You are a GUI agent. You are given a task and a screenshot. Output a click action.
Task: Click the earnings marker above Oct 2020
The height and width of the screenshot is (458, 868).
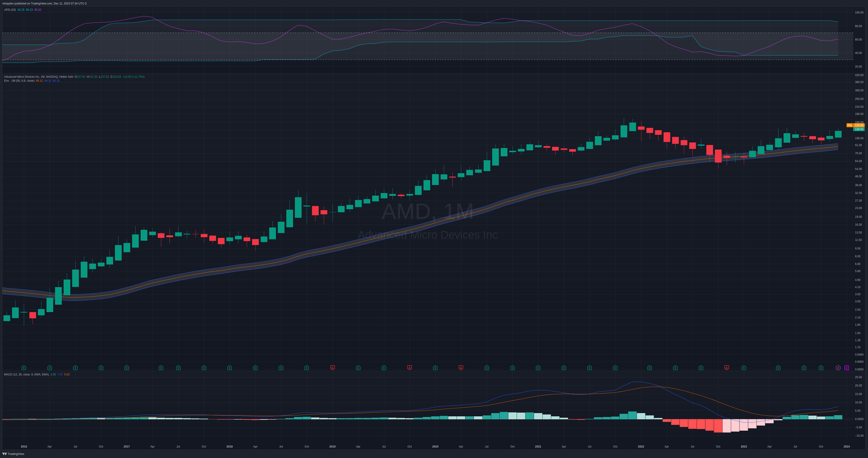coord(513,368)
